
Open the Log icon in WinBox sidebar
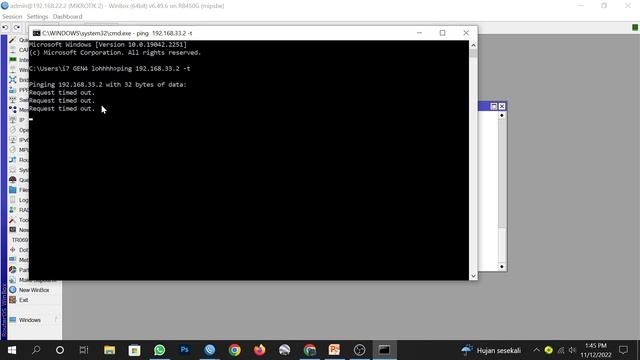(x=13, y=200)
